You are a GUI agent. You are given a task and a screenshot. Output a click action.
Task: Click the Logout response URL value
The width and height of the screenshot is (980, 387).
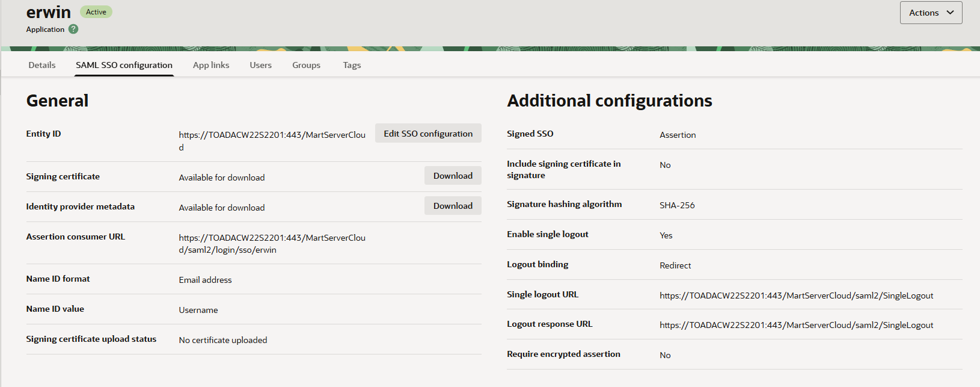(796, 325)
